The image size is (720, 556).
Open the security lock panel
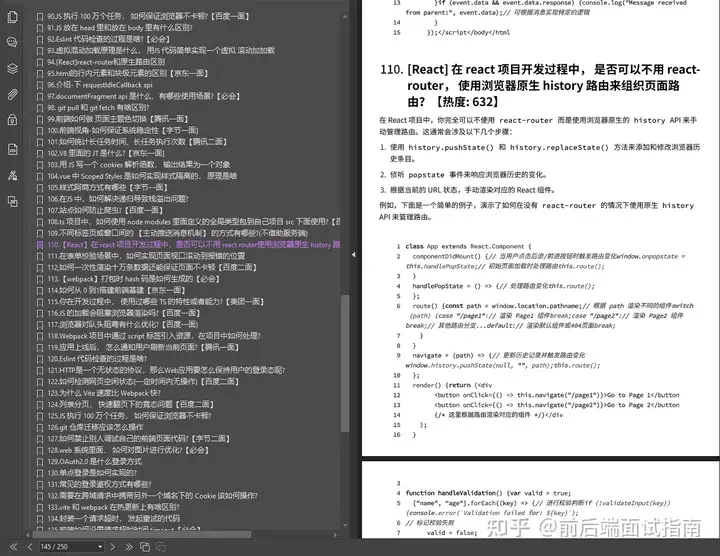[x=12, y=118]
